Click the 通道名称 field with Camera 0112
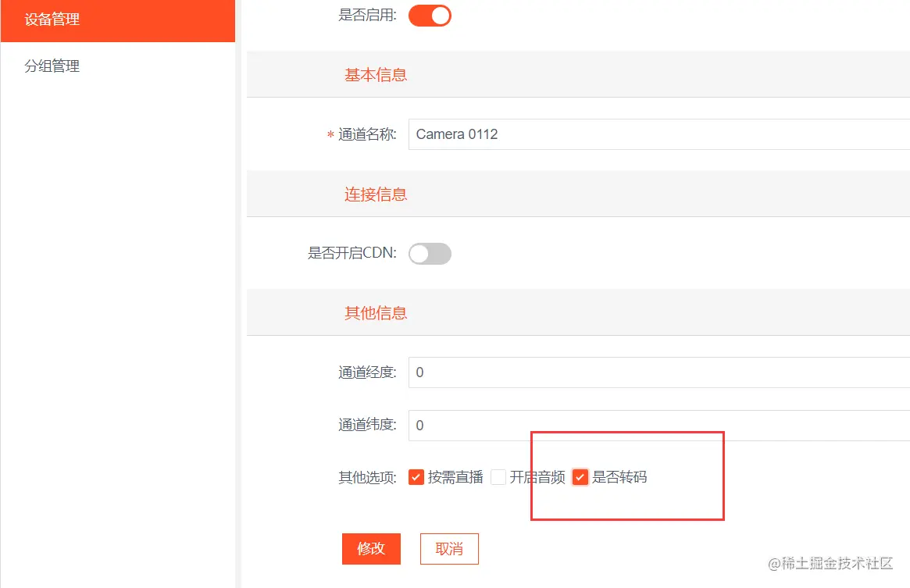Viewport: 910px width, 588px height. pos(659,134)
